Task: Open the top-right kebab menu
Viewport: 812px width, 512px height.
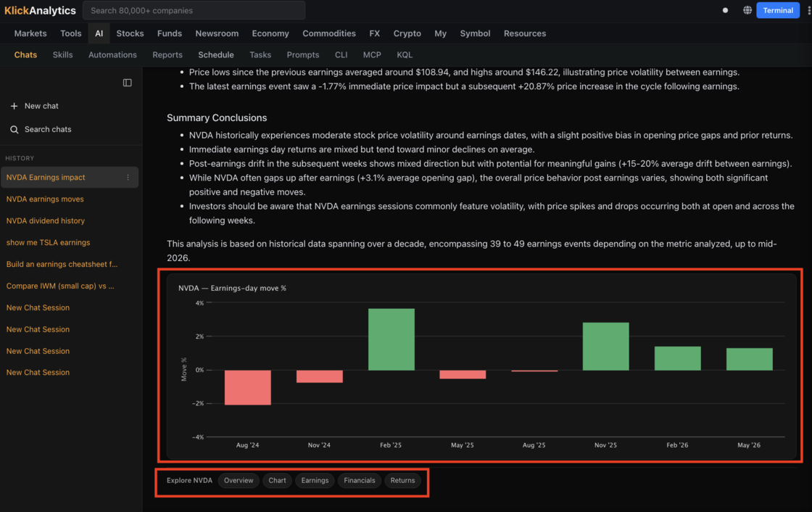Action: tap(808, 10)
